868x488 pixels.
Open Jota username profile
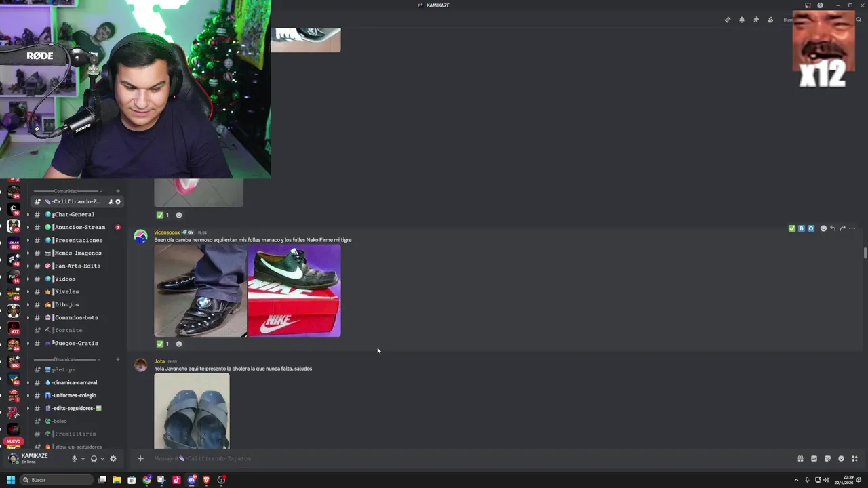[x=159, y=361]
